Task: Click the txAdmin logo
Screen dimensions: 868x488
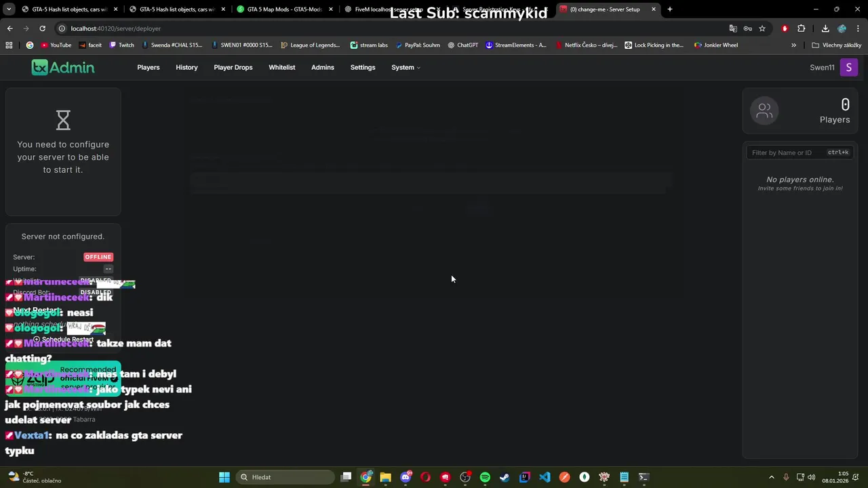Action: coord(63,67)
